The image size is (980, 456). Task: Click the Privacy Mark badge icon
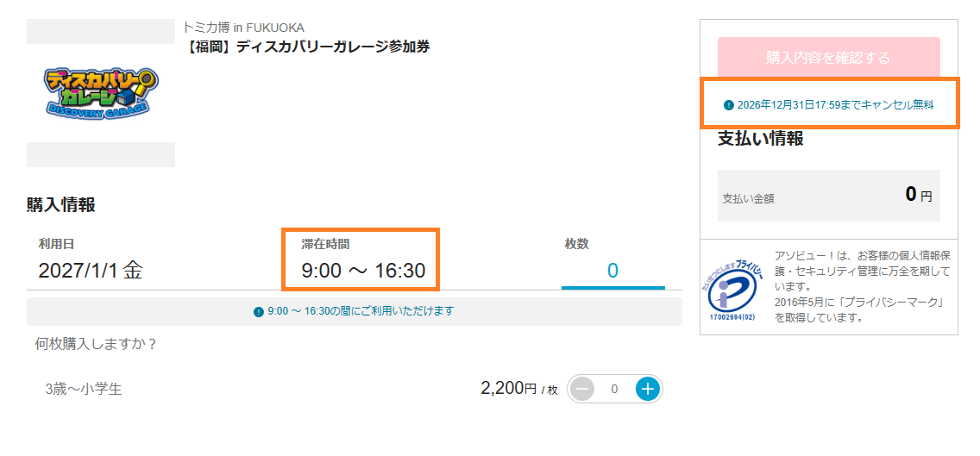coord(734,287)
